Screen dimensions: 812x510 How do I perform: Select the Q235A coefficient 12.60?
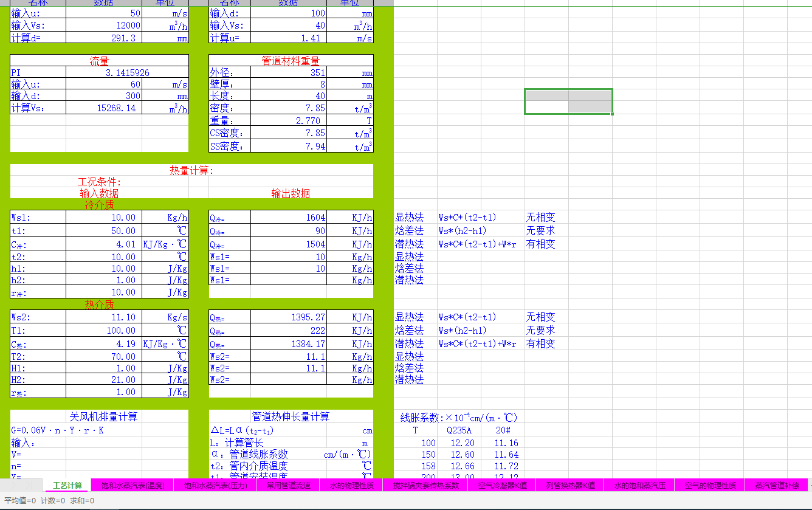(459, 455)
